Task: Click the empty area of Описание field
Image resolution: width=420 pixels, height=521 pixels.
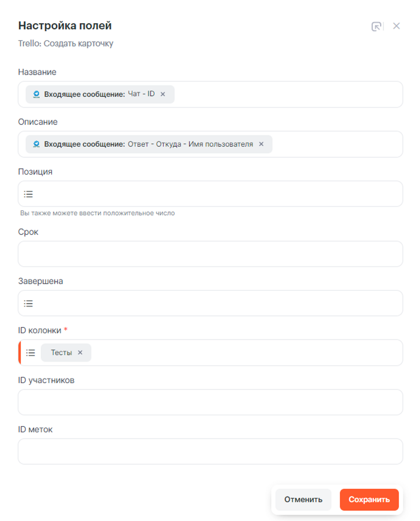Action: pos(335,144)
